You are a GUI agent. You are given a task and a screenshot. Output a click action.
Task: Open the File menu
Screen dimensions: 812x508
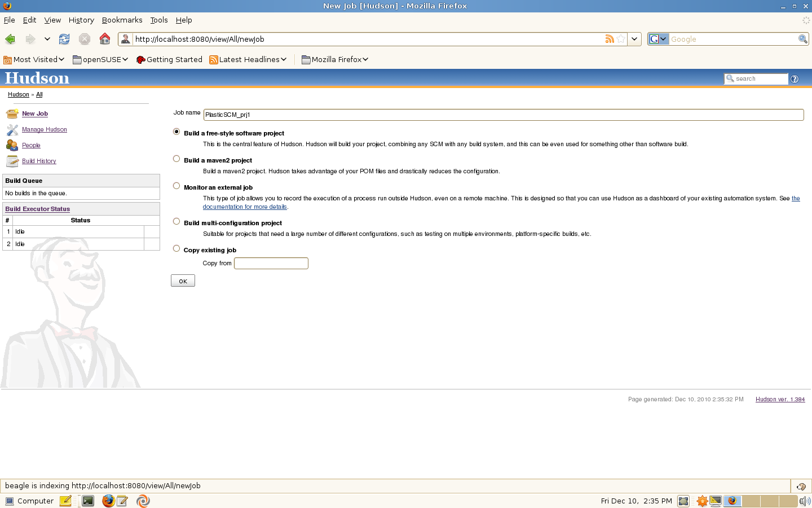10,20
